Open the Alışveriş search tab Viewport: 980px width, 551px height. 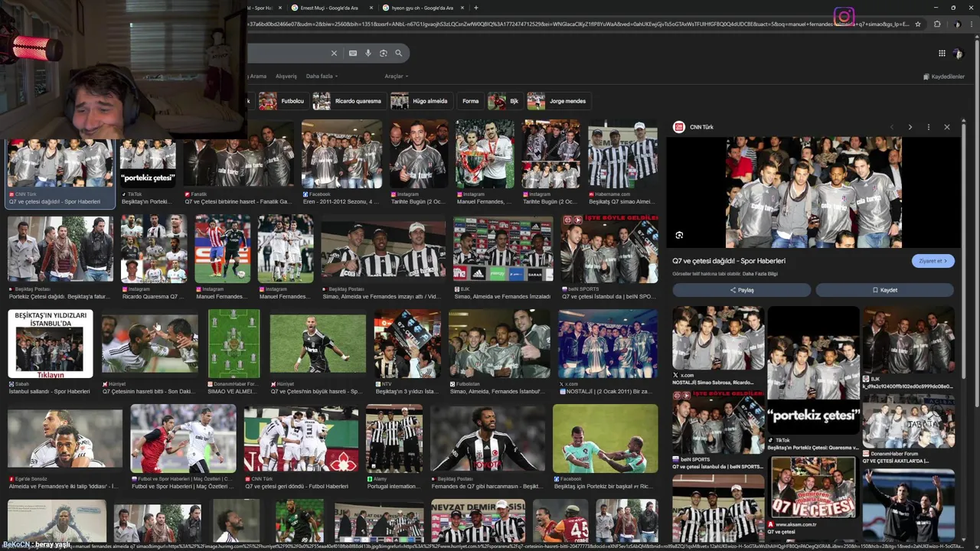tap(286, 77)
